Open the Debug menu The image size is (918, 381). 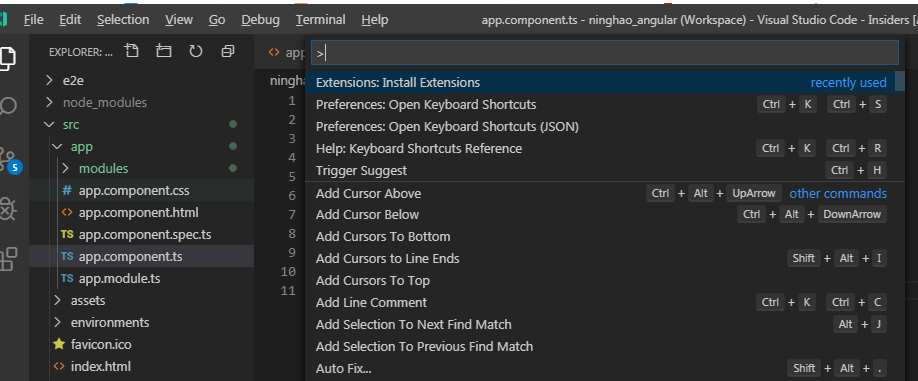click(x=261, y=19)
